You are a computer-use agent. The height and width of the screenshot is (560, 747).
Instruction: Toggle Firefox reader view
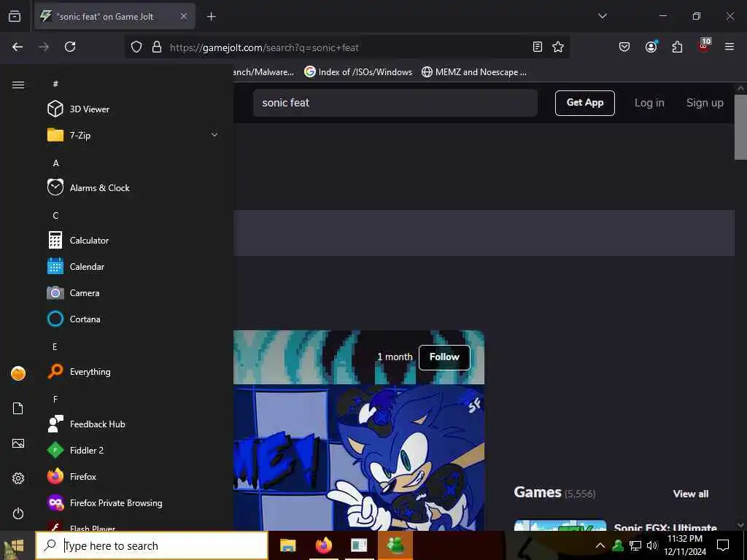click(538, 47)
